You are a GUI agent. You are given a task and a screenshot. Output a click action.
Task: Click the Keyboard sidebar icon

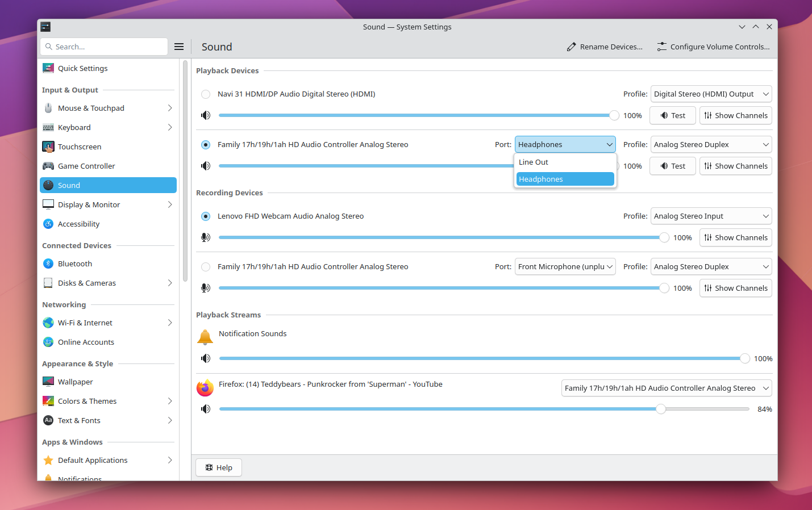tap(48, 127)
